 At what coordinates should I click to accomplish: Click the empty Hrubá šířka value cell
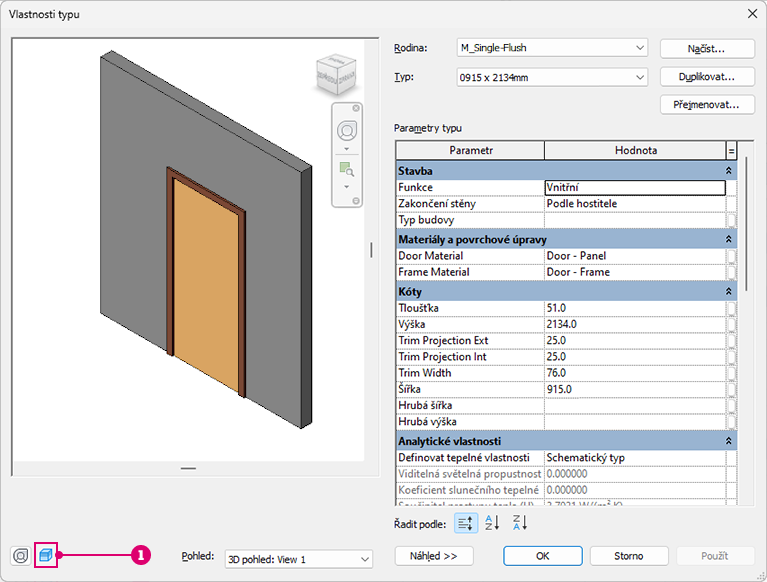635,405
